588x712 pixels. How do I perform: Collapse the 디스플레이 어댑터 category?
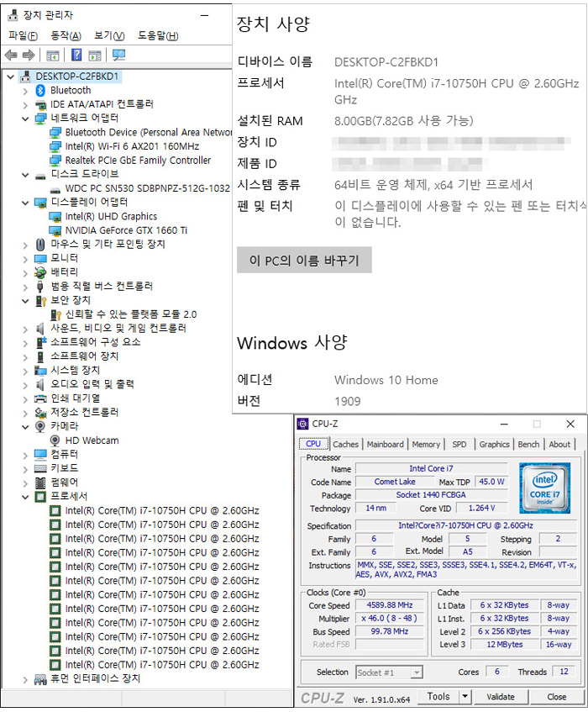tap(25, 203)
